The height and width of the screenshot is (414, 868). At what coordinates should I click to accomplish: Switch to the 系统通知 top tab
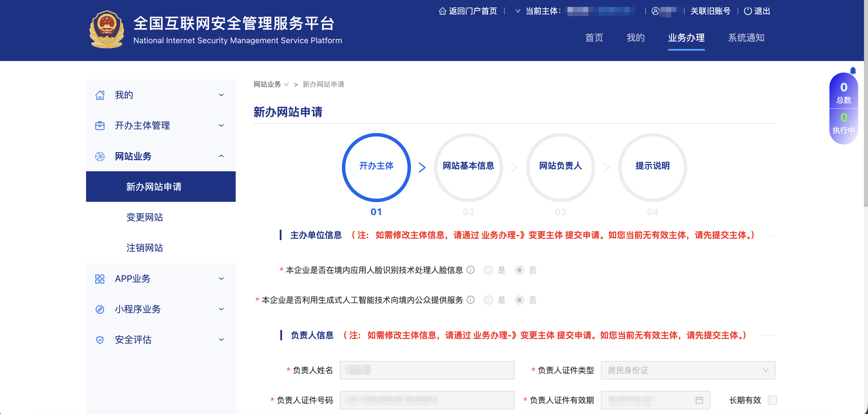click(746, 38)
